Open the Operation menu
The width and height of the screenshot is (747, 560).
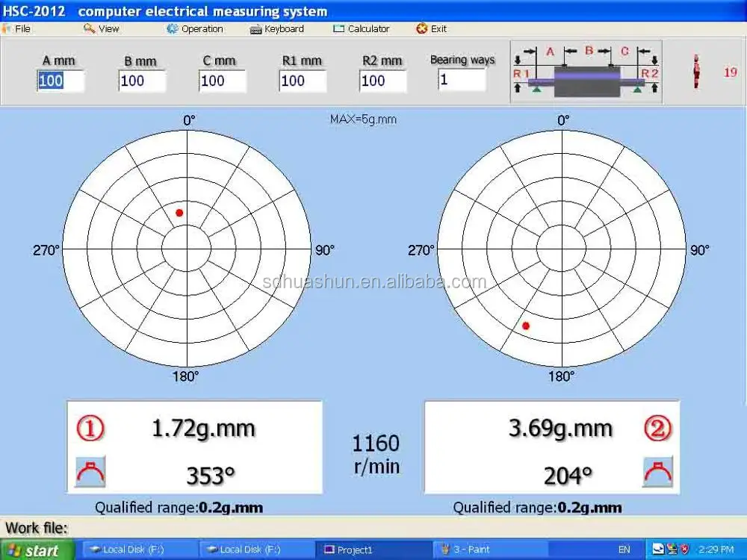coord(195,28)
